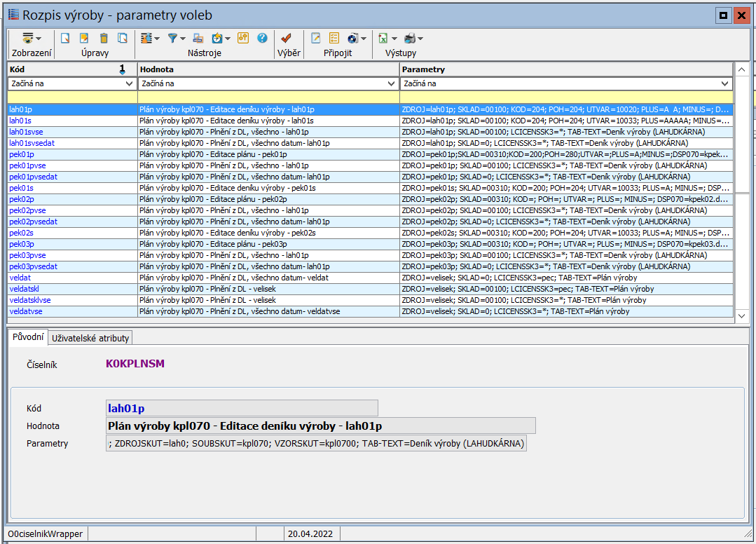Delete record with the trash bin icon

point(104,39)
